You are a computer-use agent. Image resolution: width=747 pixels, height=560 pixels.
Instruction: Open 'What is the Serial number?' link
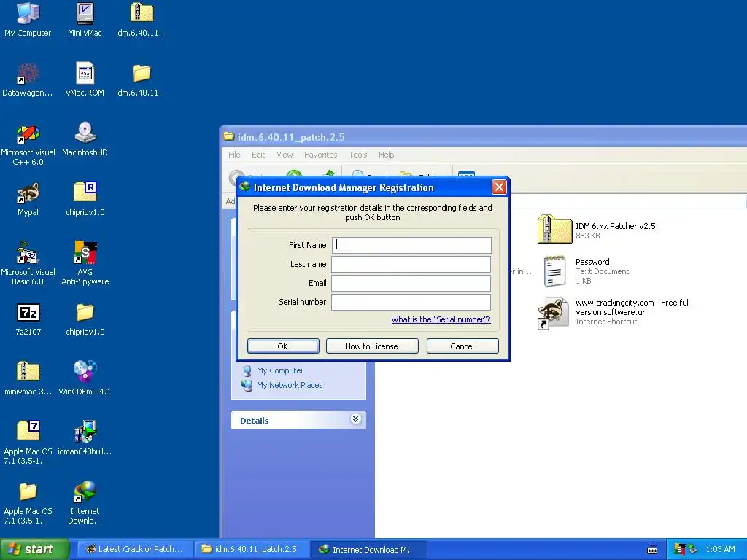441,319
